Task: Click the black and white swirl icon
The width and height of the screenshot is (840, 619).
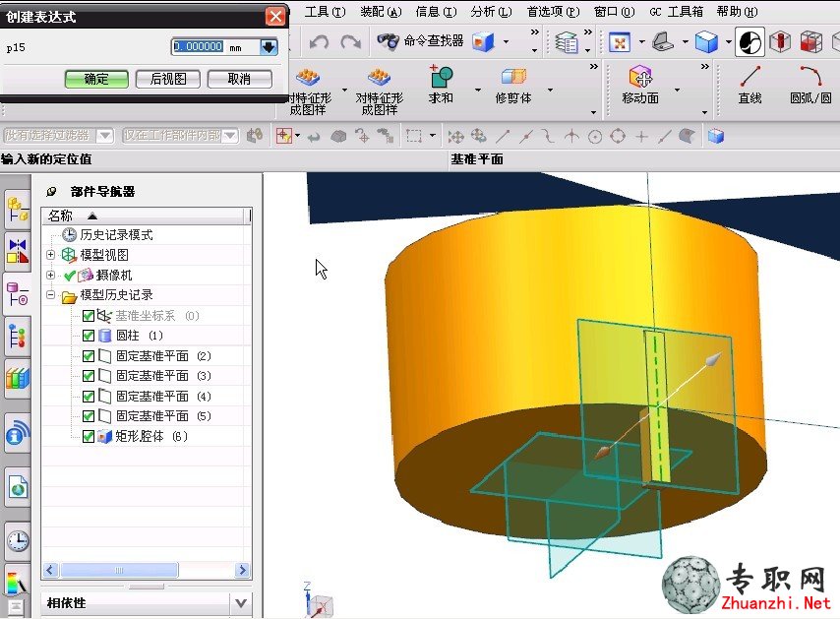Action: (x=749, y=42)
